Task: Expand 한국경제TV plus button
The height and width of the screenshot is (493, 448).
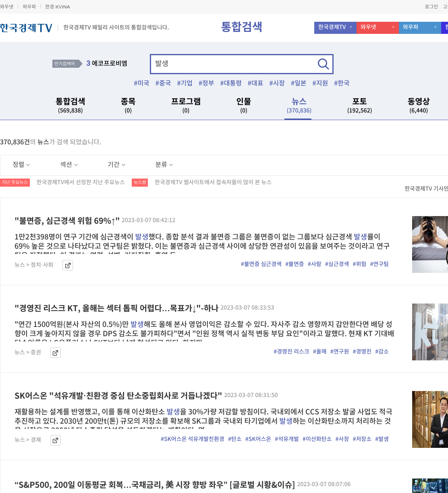Action: 351,27
